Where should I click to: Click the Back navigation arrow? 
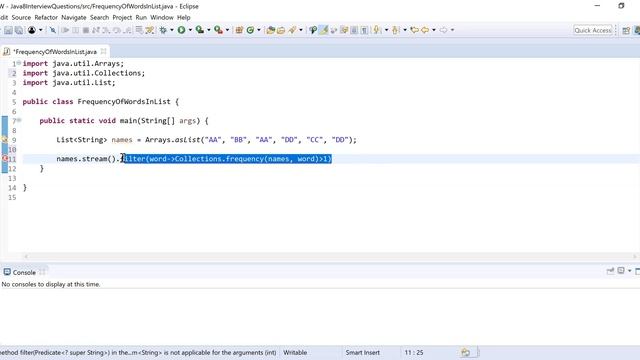(x=425, y=30)
